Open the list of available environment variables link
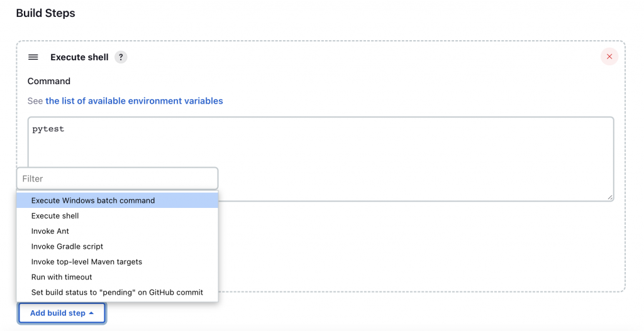 [x=134, y=100]
